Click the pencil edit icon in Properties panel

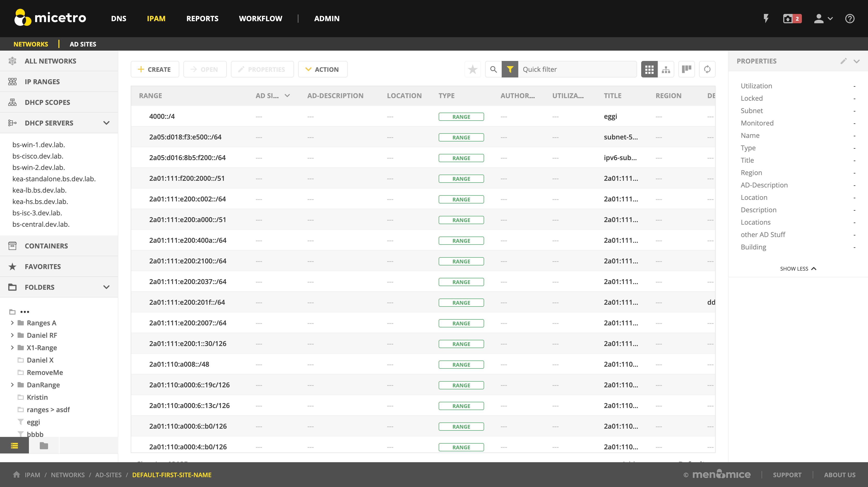click(x=843, y=61)
